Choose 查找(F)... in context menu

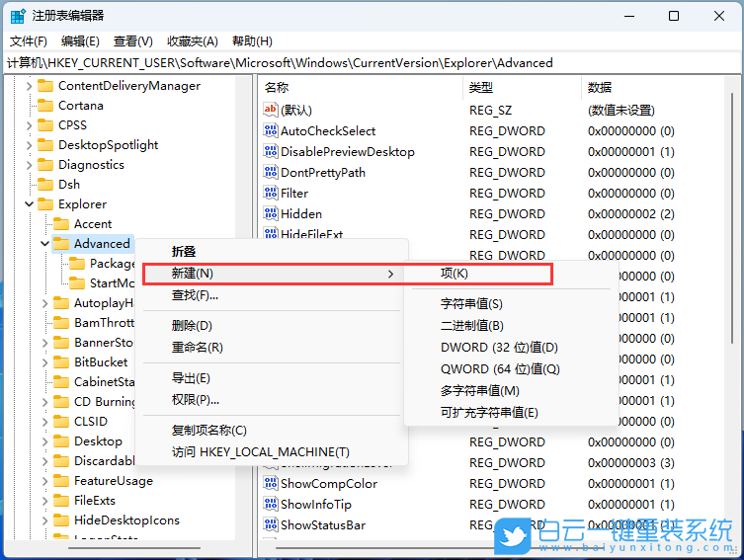tap(272, 295)
